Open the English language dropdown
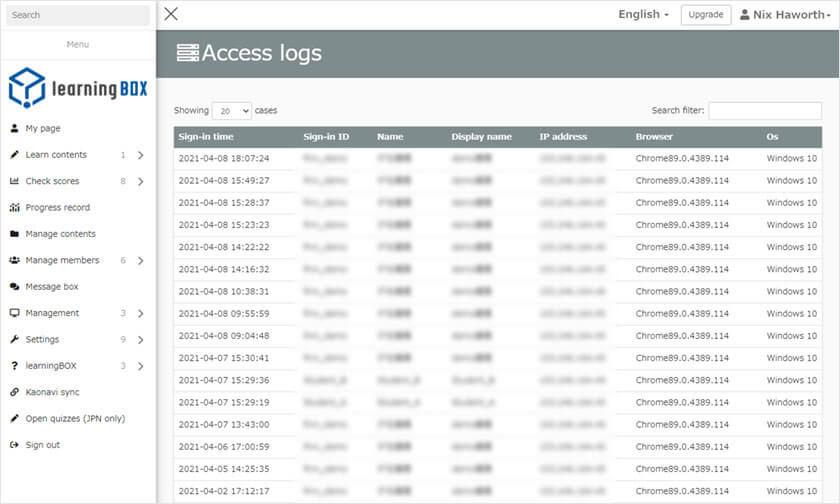 643,15
